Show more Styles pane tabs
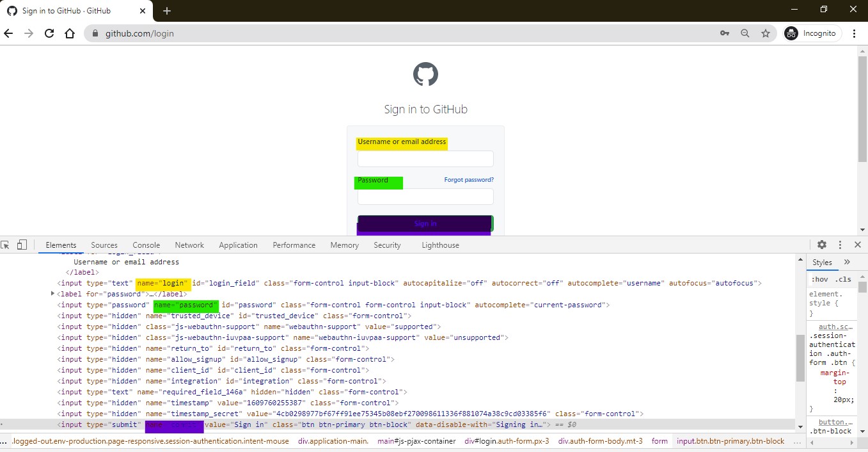 (x=847, y=262)
